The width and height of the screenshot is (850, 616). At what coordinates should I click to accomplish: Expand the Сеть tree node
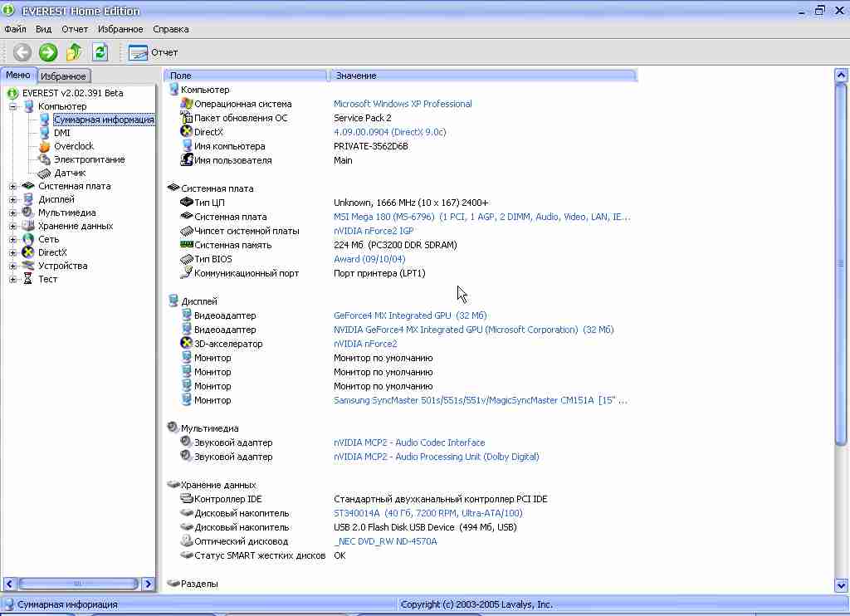click(x=12, y=239)
